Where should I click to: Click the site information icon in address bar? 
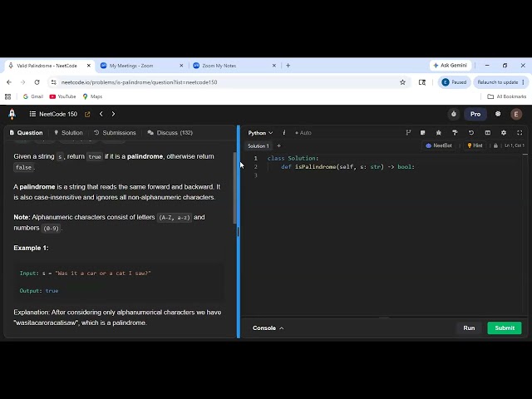click(x=53, y=82)
